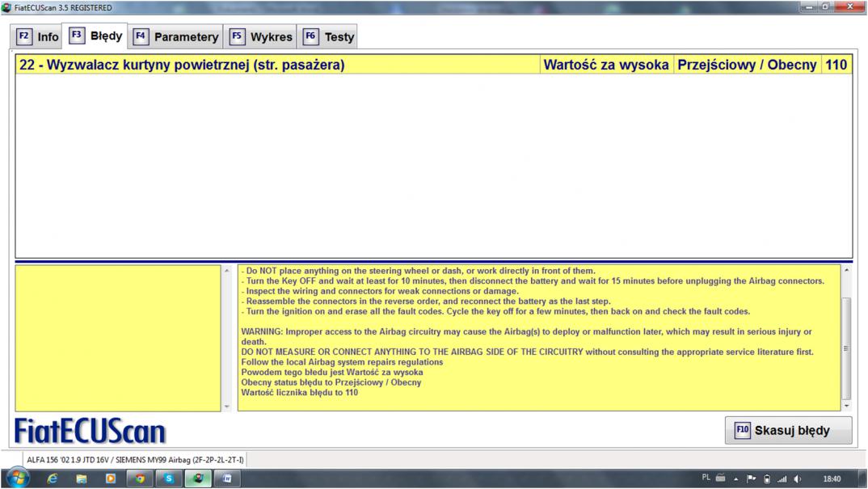The width and height of the screenshot is (868, 489).
Task: Click the Follow the local Airbag system line
Action: tap(342, 362)
